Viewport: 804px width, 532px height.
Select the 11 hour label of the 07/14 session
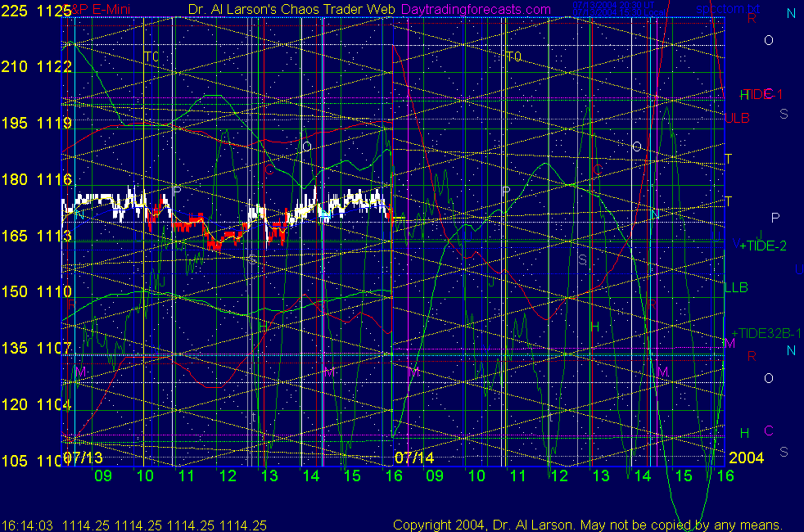pyautogui.click(x=518, y=476)
